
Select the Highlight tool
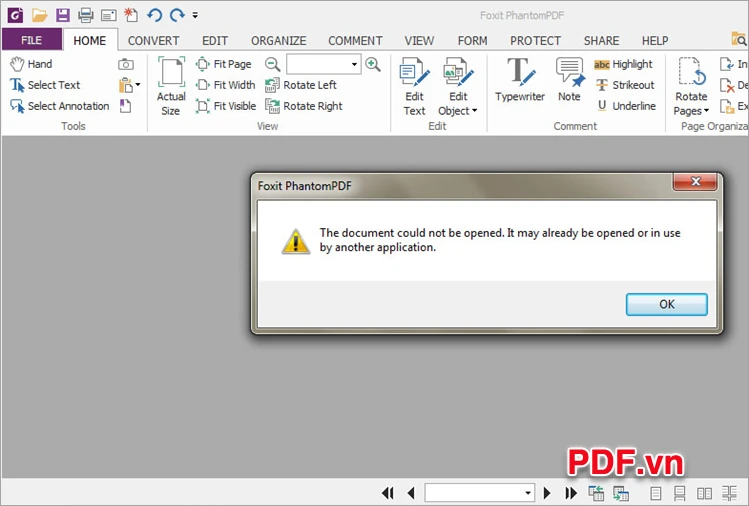coord(623,64)
